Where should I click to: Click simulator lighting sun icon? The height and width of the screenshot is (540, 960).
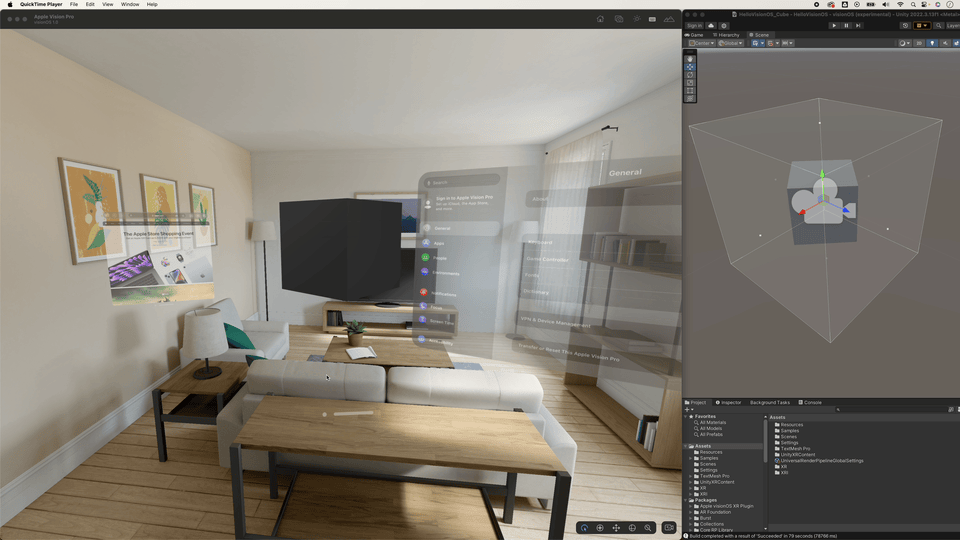[637, 19]
